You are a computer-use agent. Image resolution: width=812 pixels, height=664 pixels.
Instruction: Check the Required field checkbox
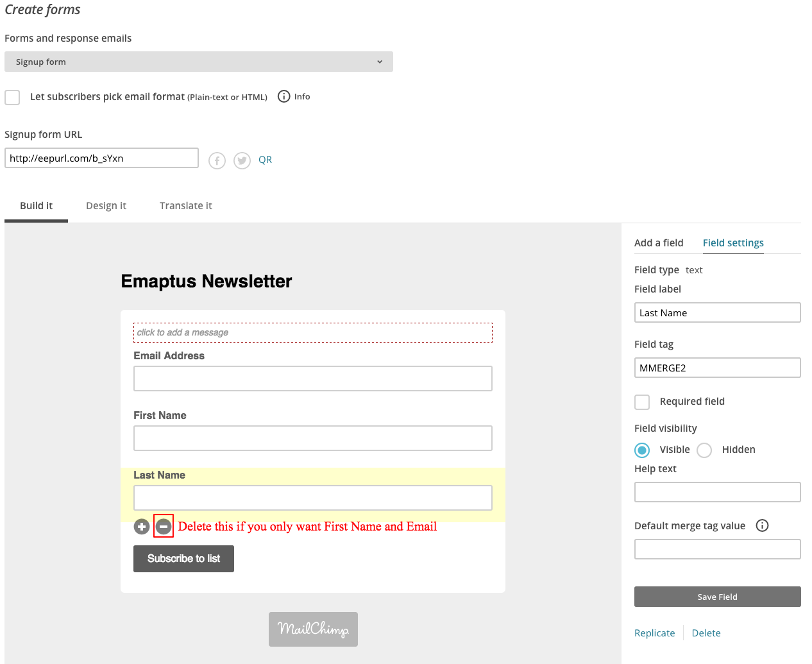642,402
